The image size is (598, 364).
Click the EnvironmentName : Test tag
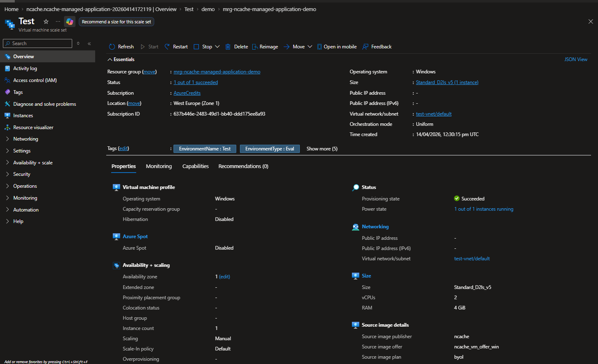click(205, 149)
